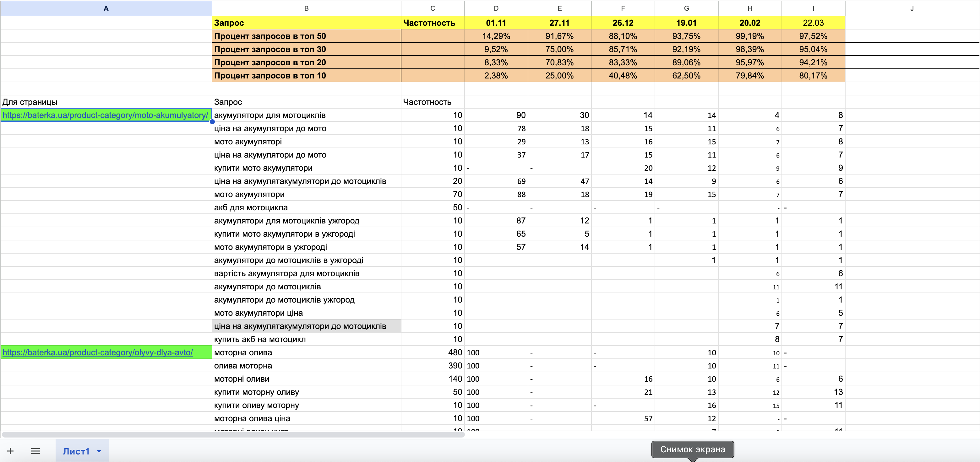Screen dimensions: 980x462
Task: Open the olyvy-dlya-avto category link
Action: (98, 352)
